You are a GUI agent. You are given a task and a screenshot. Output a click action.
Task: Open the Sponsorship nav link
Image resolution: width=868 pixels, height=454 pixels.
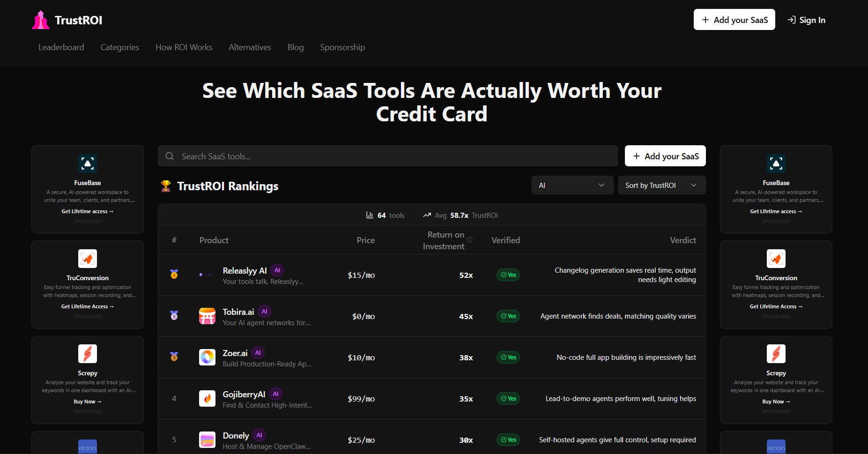342,47
